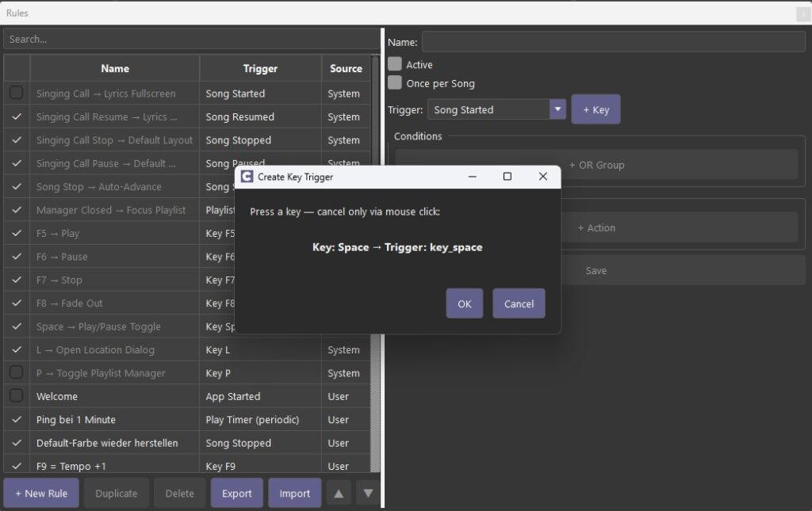Select the Song Started trigger combo box
The width and height of the screenshot is (812, 511).
488,109
